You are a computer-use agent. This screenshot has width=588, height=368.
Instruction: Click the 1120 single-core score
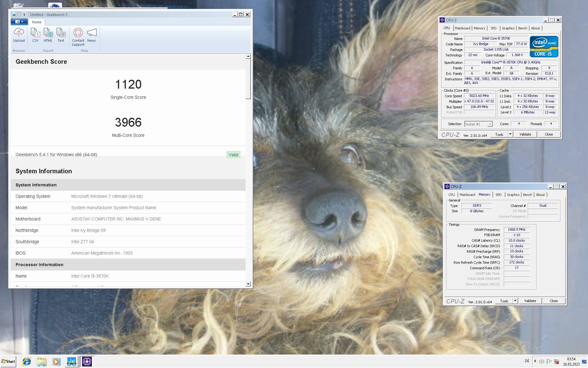pos(128,84)
